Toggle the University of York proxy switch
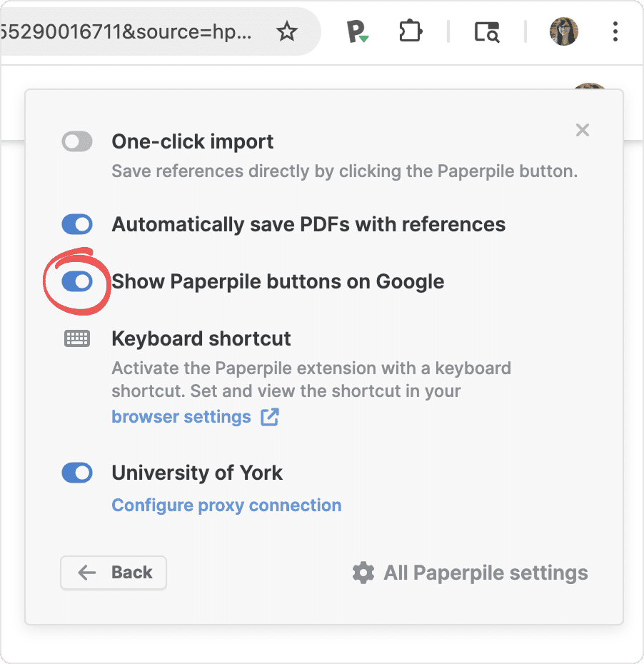The image size is (644, 664). (x=77, y=473)
